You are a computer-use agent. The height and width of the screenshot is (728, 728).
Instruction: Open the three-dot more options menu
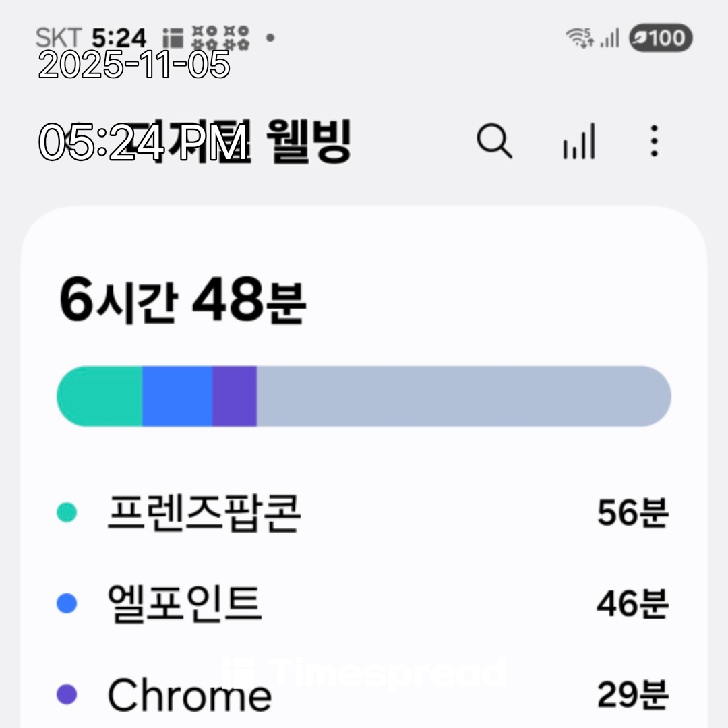point(654,142)
